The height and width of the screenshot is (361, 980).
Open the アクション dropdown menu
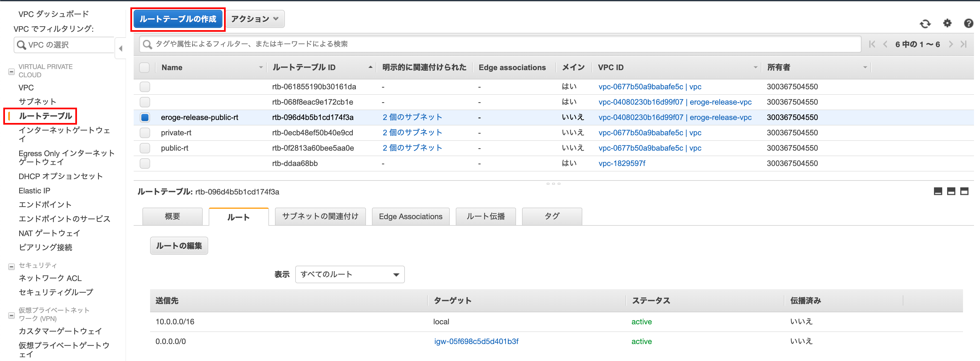(x=255, y=19)
